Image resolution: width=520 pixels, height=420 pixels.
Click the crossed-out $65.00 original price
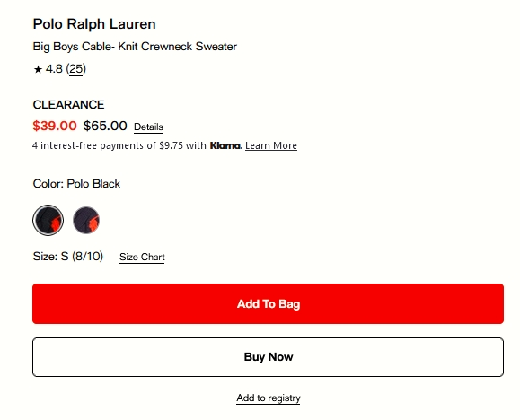point(105,126)
